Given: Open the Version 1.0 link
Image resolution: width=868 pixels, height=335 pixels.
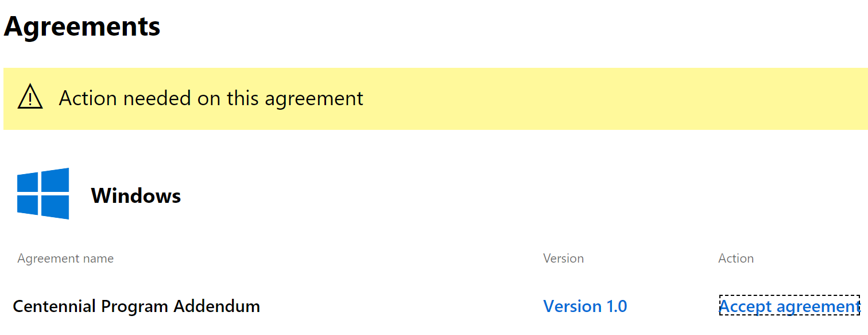Looking at the screenshot, I should click(x=585, y=306).
